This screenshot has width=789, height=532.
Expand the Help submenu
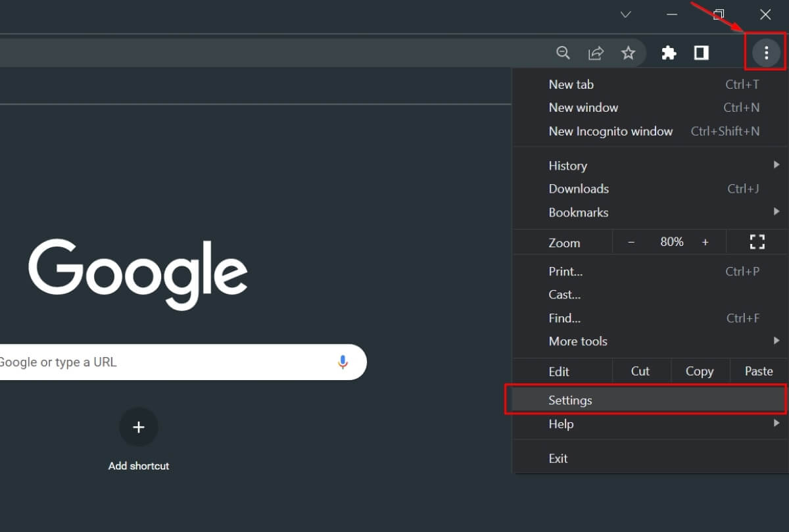click(561, 423)
